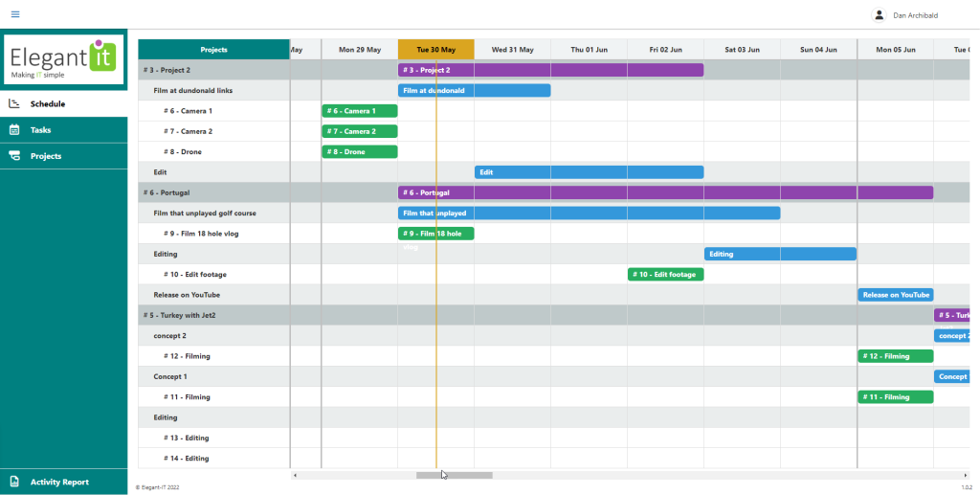Click the green # 8 - Drone bar

click(360, 152)
